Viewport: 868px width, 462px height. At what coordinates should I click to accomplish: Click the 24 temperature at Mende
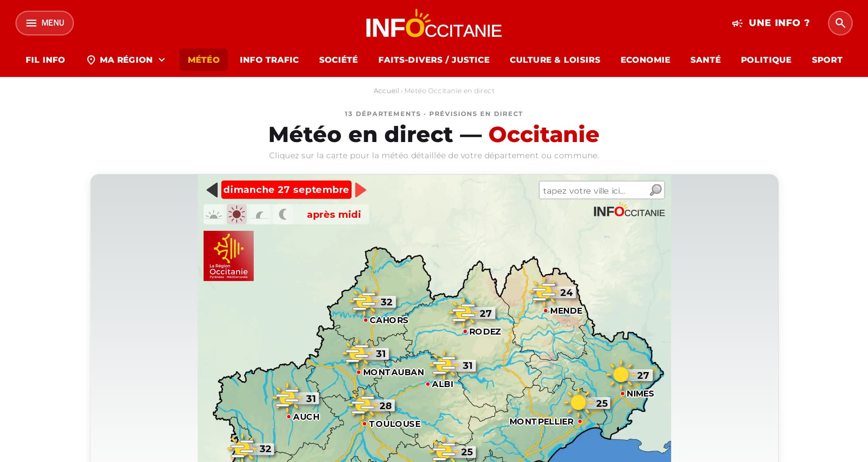point(566,293)
